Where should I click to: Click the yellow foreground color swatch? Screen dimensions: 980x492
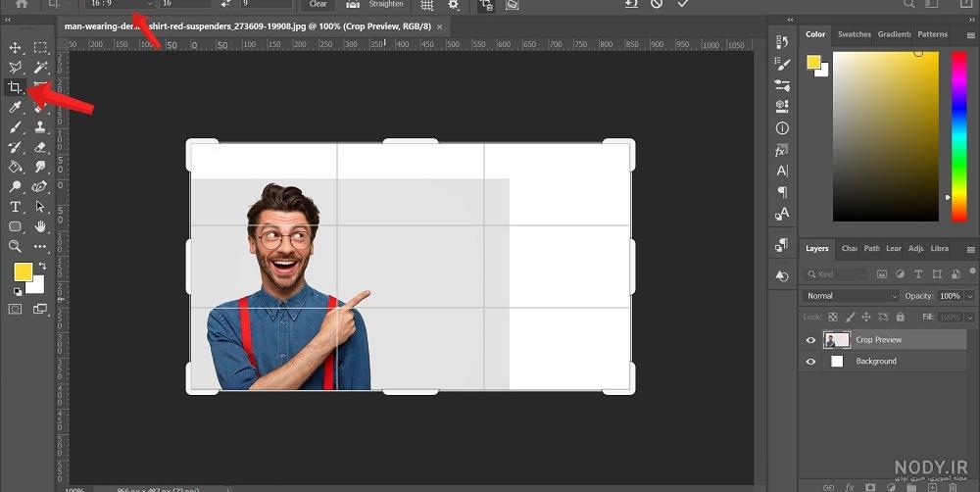(x=24, y=271)
